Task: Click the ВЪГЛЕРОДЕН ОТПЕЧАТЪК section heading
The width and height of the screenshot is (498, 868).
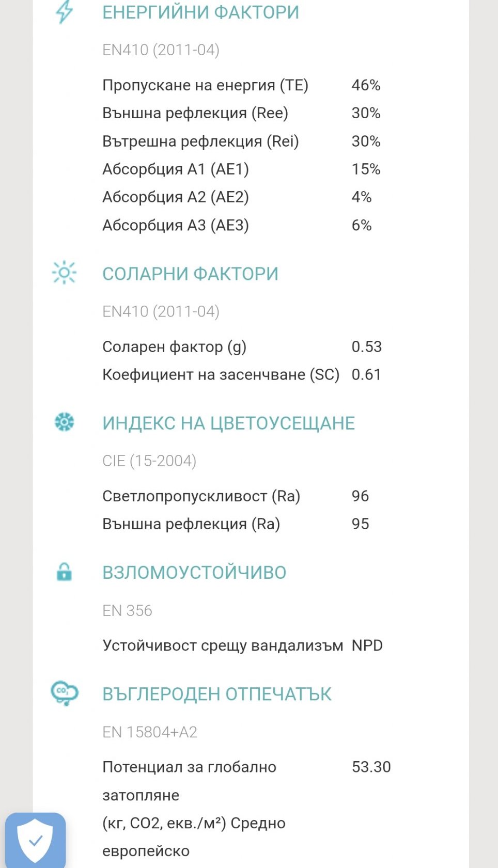Action: coord(217,694)
